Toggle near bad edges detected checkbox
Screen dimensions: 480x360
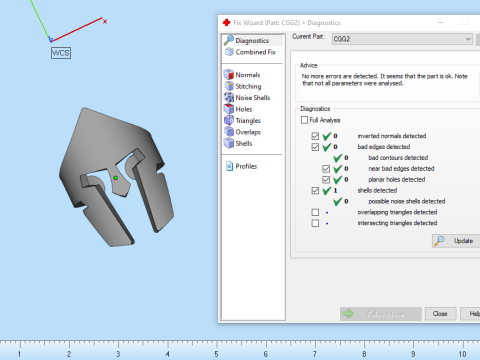pos(326,169)
